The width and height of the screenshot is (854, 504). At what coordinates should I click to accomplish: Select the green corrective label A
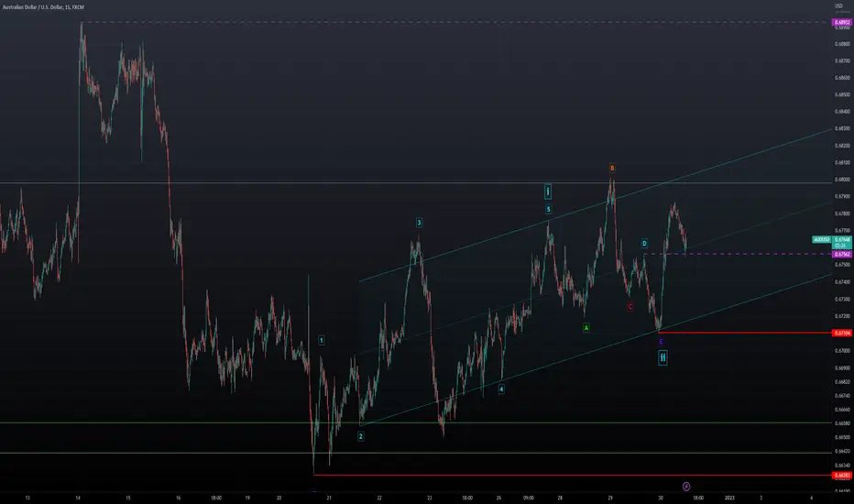(x=586, y=328)
